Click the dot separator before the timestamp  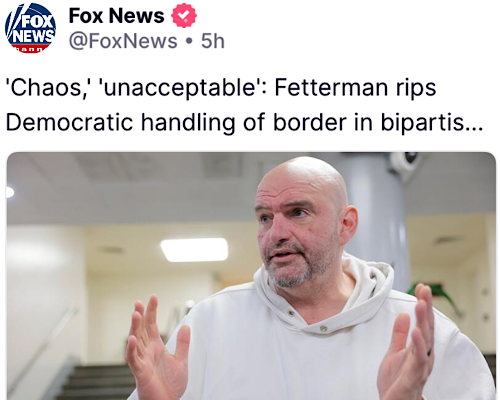189,42
